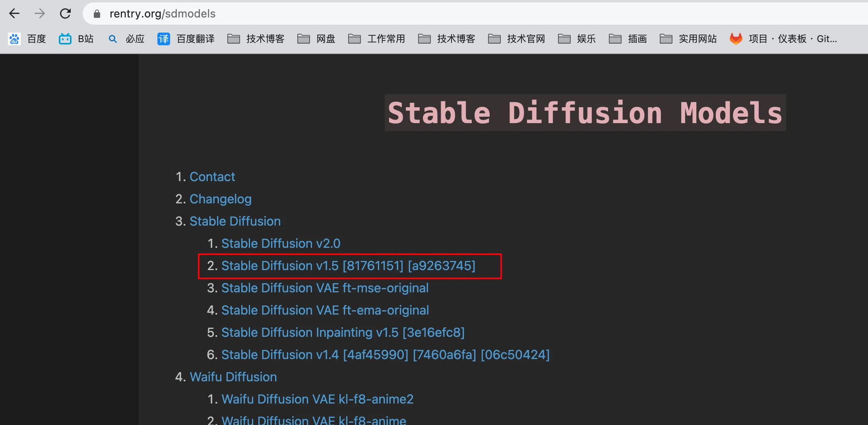The image size is (868, 425).
Task: Expand the 实用网站 bookmark folder
Action: click(x=688, y=39)
